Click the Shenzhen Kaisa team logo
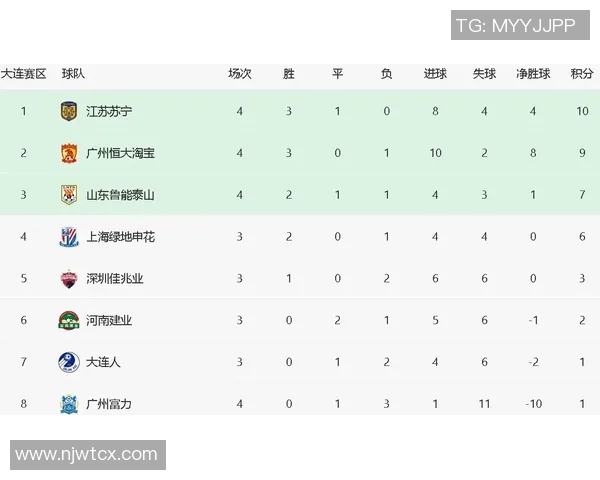This screenshot has height=480, width=600. [68, 279]
